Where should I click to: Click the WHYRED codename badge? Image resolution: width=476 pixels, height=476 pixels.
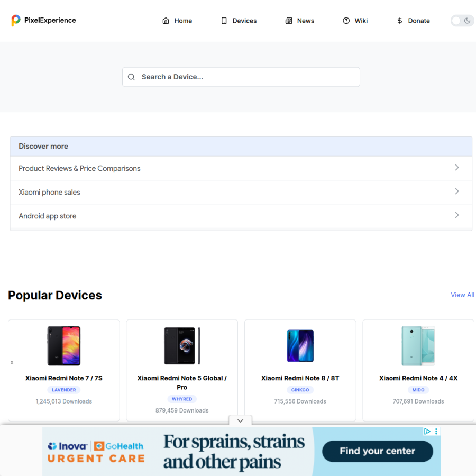pyautogui.click(x=182, y=399)
